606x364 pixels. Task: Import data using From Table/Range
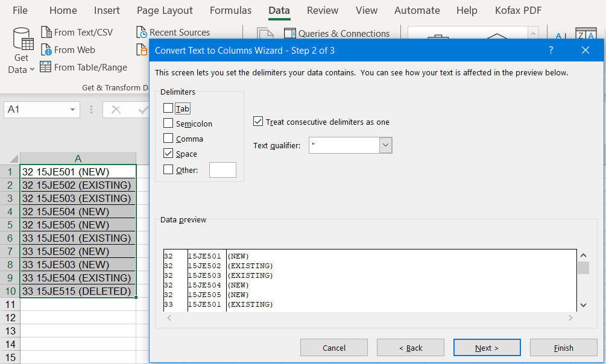83,67
